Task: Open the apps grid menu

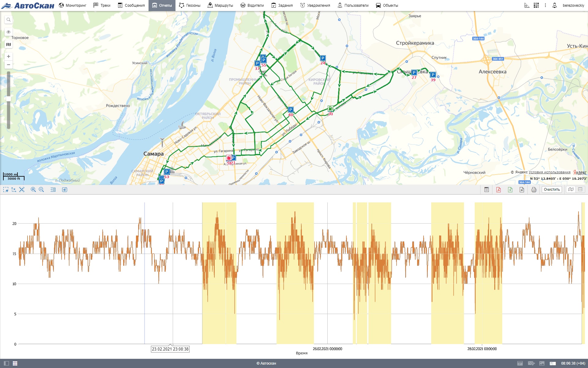Action: click(536, 5)
